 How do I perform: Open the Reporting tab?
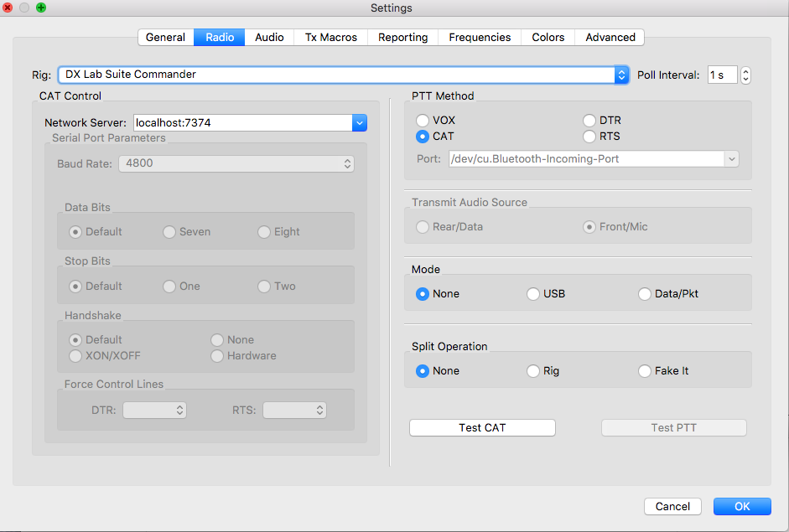[402, 37]
